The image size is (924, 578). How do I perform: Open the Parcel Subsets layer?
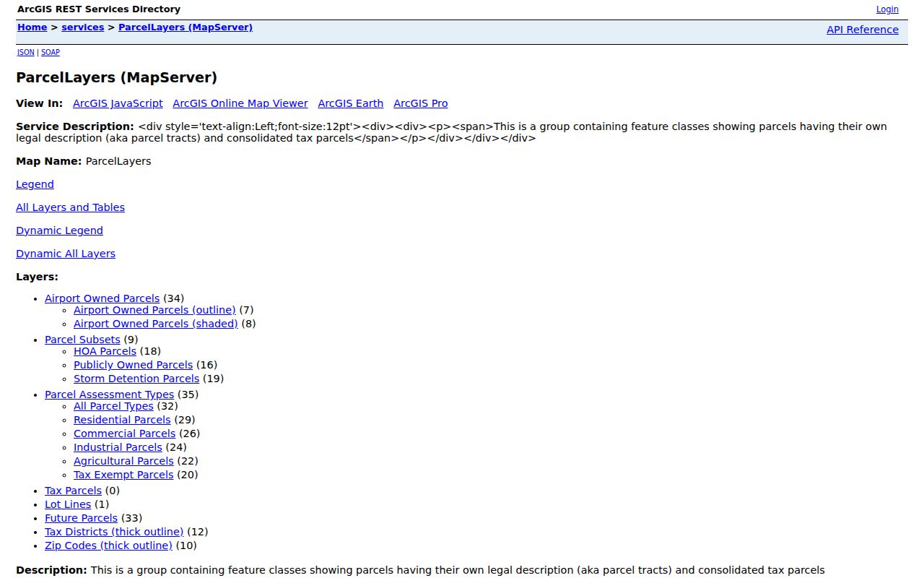82,340
